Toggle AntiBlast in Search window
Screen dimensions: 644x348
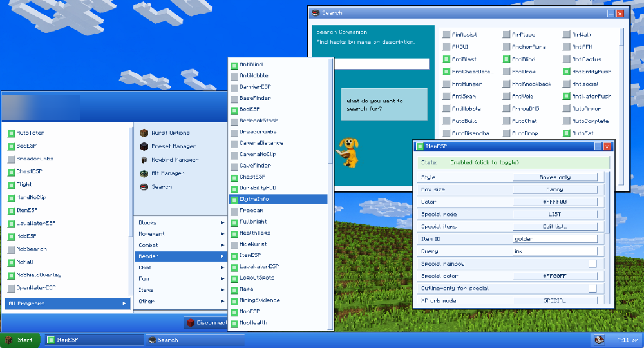point(446,59)
